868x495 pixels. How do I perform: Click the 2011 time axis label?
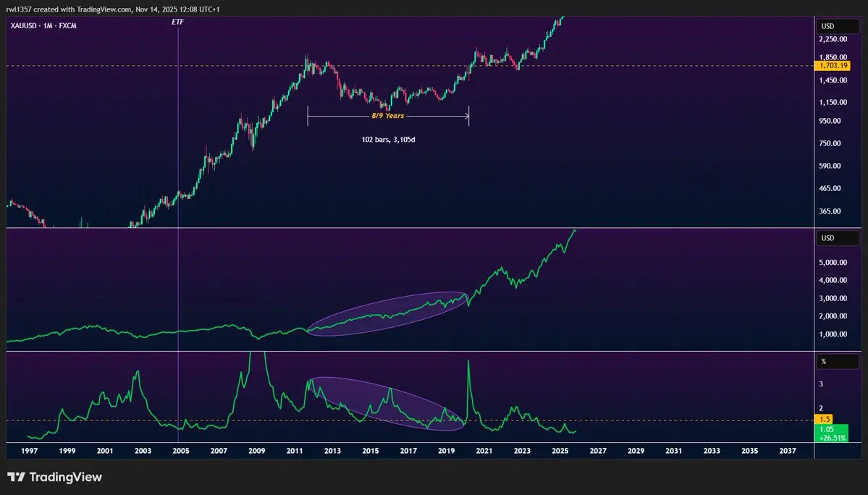tap(295, 451)
